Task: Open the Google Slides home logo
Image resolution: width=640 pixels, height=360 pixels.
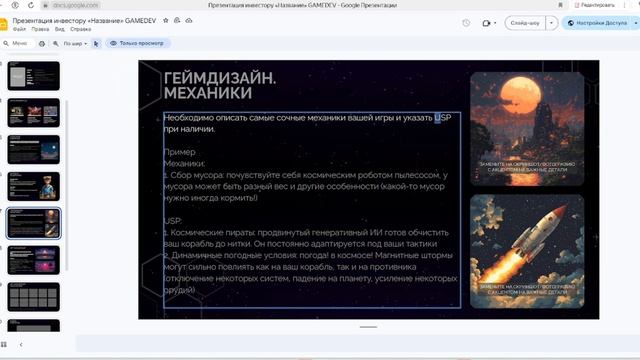Action: tap(3, 24)
